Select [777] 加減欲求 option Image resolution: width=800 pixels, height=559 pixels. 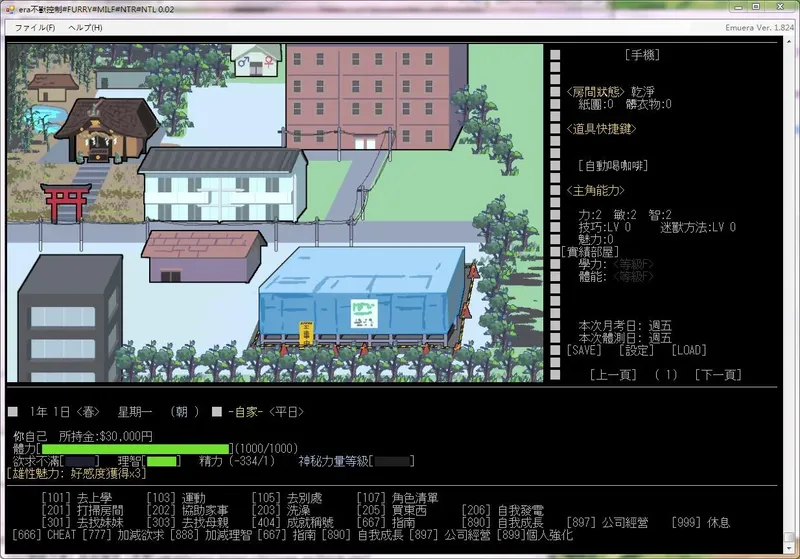coord(123,535)
